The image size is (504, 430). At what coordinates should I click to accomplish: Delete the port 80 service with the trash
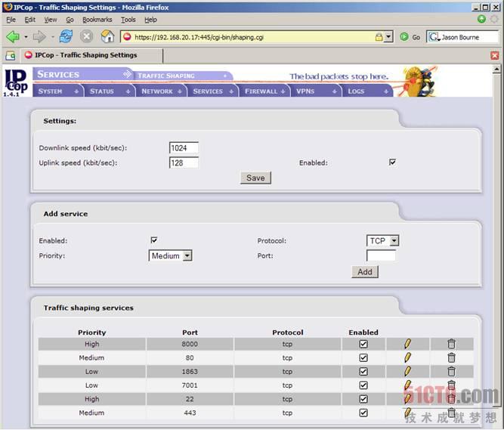tap(451, 357)
